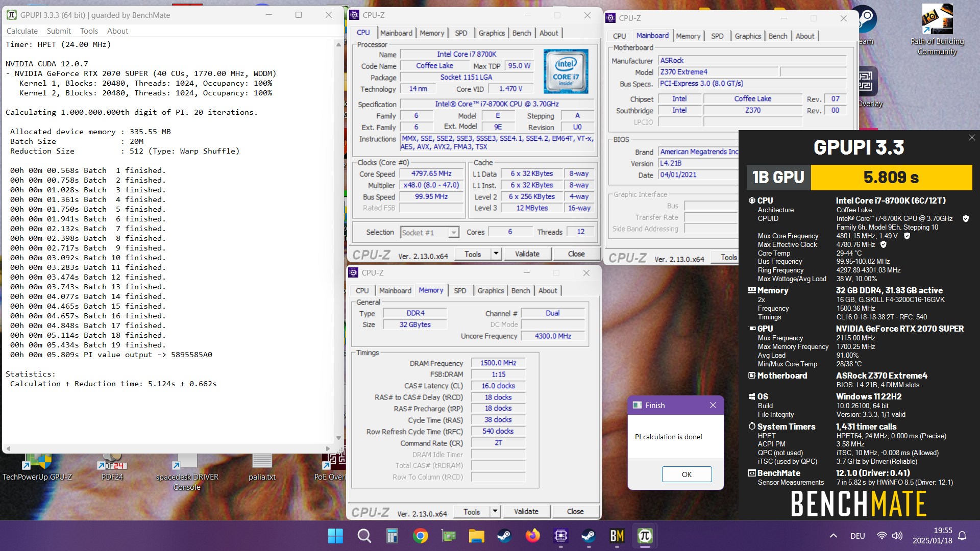
Task: Click BenchMate section icon in result panel
Action: tap(752, 473)
